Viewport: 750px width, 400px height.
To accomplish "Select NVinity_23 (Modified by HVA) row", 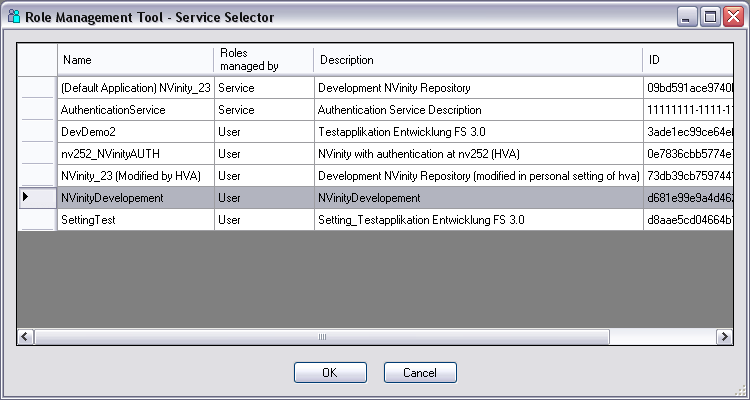I will coord(131,176).
